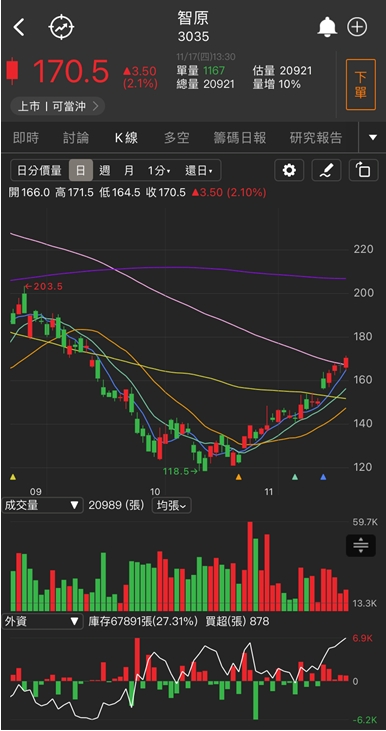The image size is (386, 731).
Task: Tap the 高171.5 high price
Action: [x=75, y=193]
